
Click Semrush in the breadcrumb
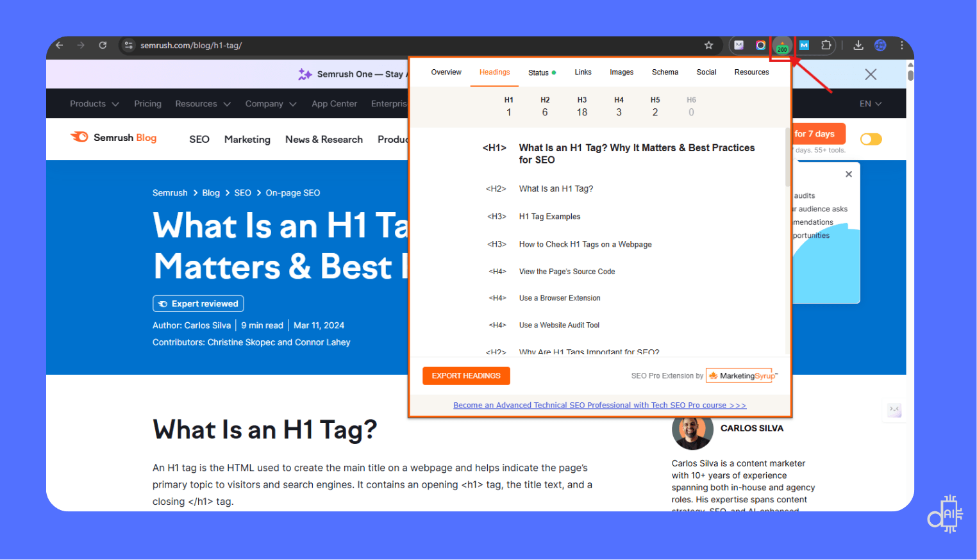pyautogui.click(x=170, y=193)
